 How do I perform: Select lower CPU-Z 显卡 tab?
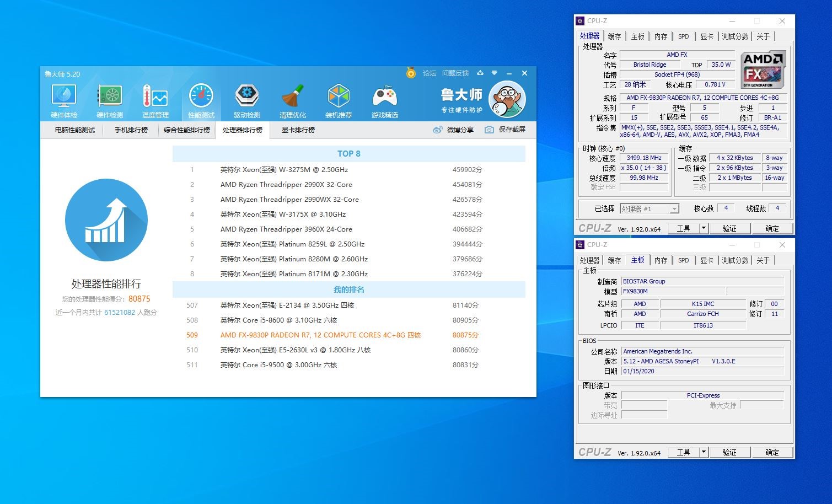click(x=707, y=260)
